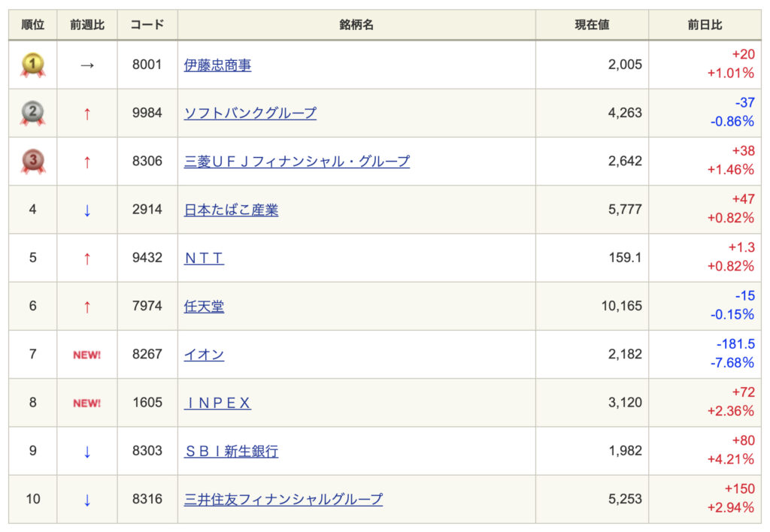Click the red up arrow beside code 9984
Screen dimensions: 770x532
click(87, 113)
